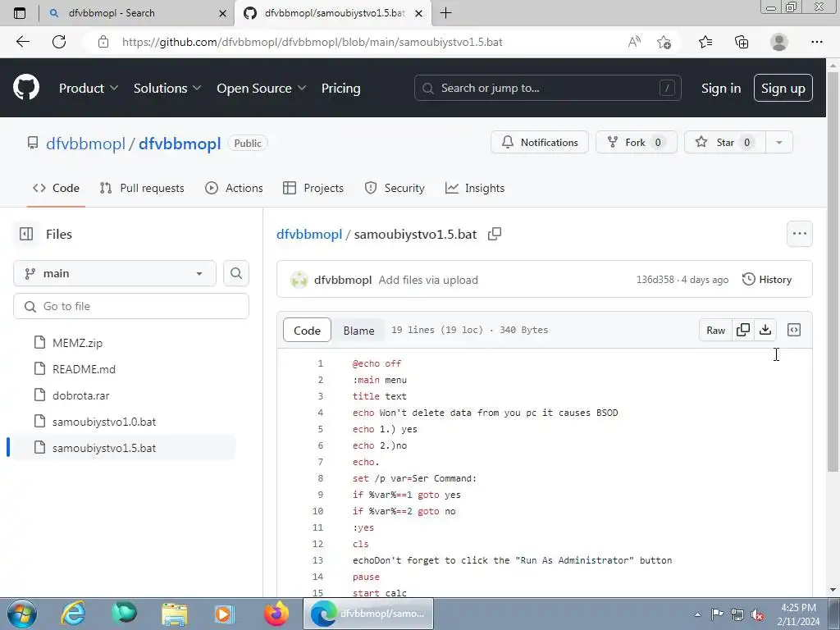Open the file options three-dot menu
Viewport: 840px width, 630px height.
[x=799, y=234]
